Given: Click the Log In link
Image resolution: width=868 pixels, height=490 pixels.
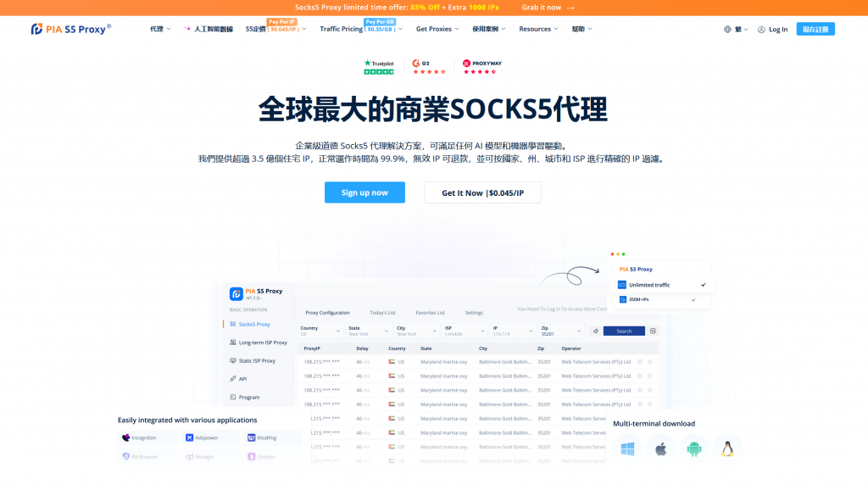Looking at the screenshot, I should (x=778, y=30).
